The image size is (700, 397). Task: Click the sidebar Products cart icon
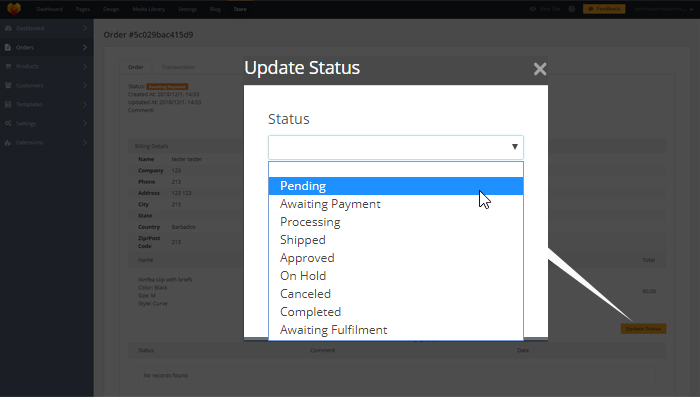coord(8,66)
